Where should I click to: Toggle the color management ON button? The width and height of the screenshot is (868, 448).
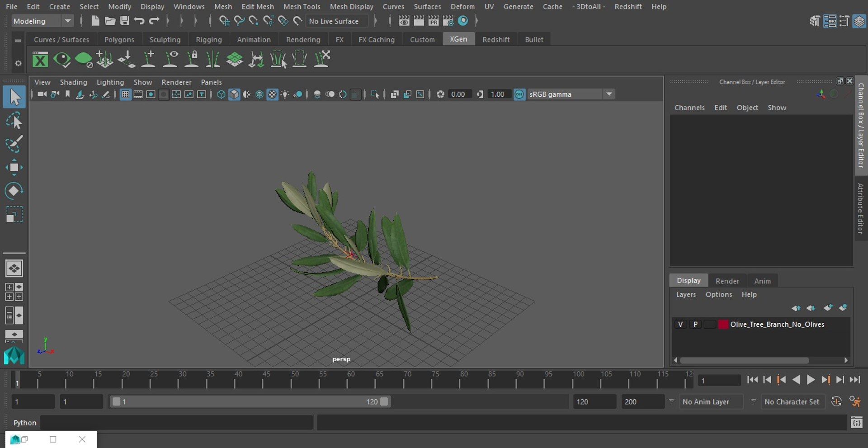point(519,94)
